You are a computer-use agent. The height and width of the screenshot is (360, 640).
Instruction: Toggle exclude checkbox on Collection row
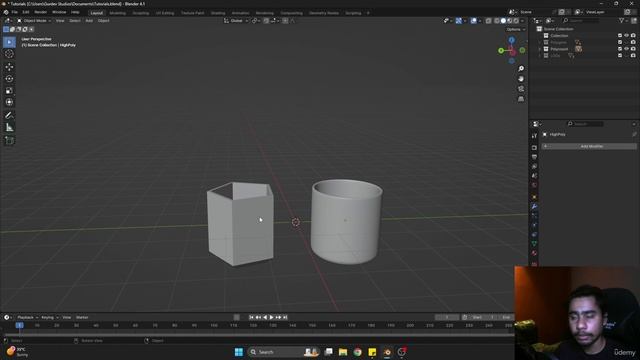coord(620,36)
